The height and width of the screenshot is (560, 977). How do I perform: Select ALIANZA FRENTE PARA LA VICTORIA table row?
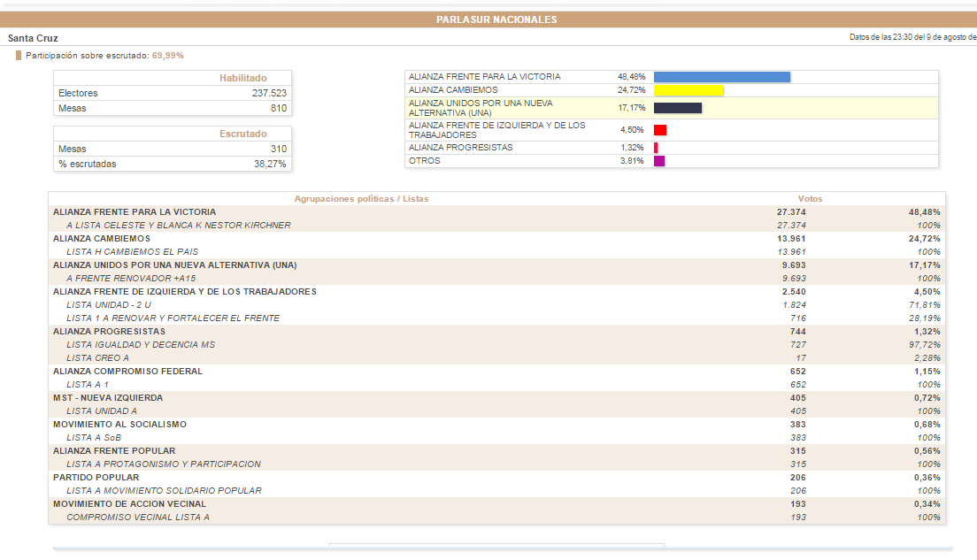[496, 211]
